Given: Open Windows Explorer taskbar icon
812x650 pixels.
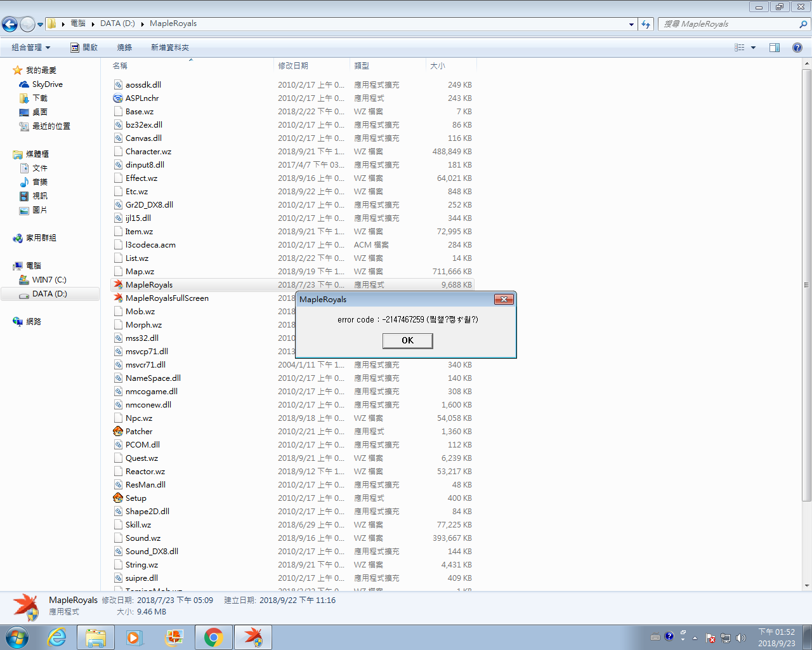Looking at the screenshot, I should click(96, 637).
